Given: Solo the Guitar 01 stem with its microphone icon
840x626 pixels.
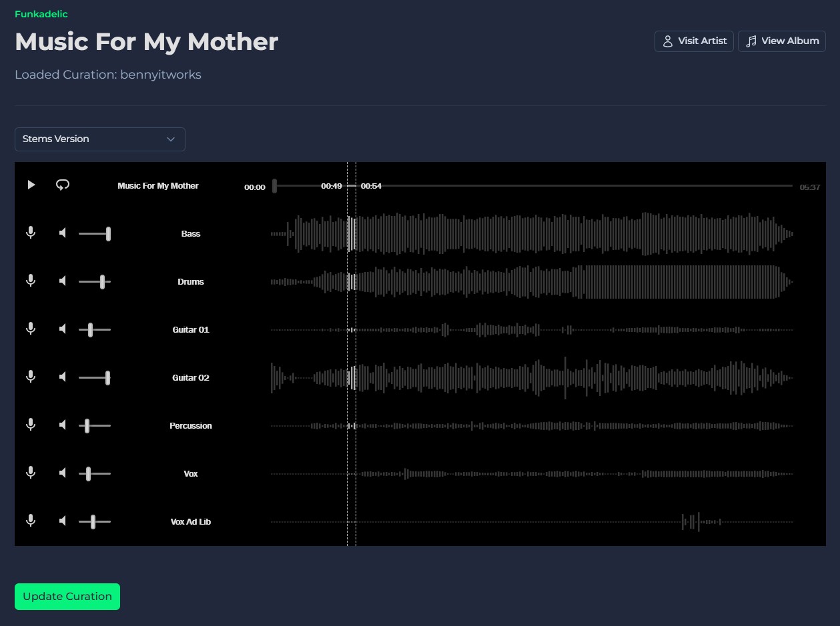Looking at the screenshot, I should coord(31,329).
